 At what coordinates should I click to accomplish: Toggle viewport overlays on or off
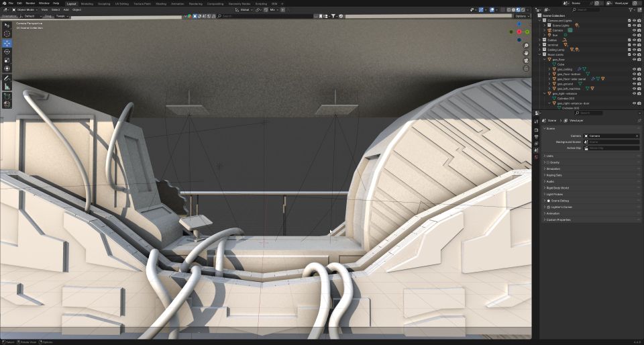(492, 9)
